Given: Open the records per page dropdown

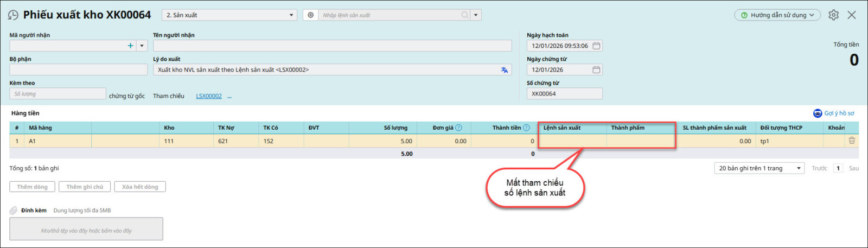Looking at the screenshot, I should [758, 168].
